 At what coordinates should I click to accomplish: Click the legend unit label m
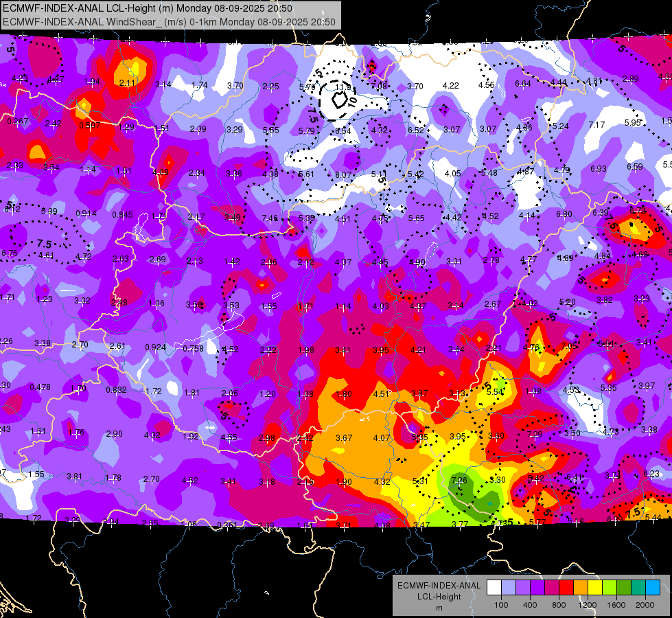pos(439,608)
